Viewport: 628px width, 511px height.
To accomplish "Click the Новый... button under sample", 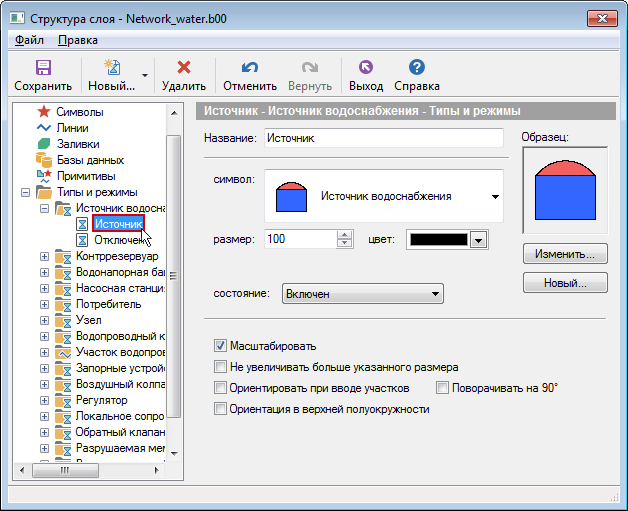I will (x=565, y=284).
